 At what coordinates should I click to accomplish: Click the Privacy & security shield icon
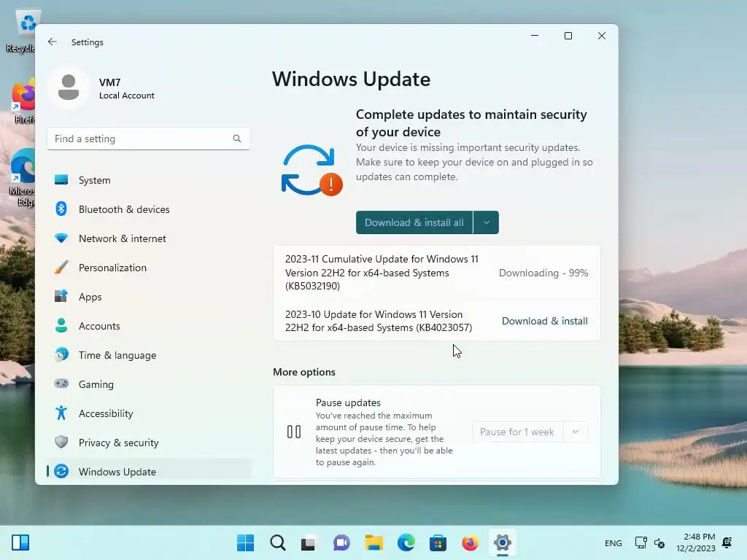tap(61, 442)
